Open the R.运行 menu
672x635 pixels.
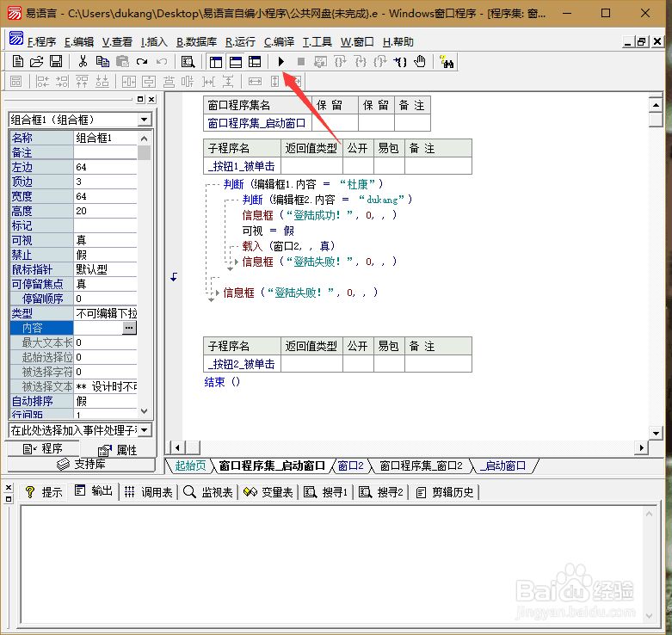(240, 42)
